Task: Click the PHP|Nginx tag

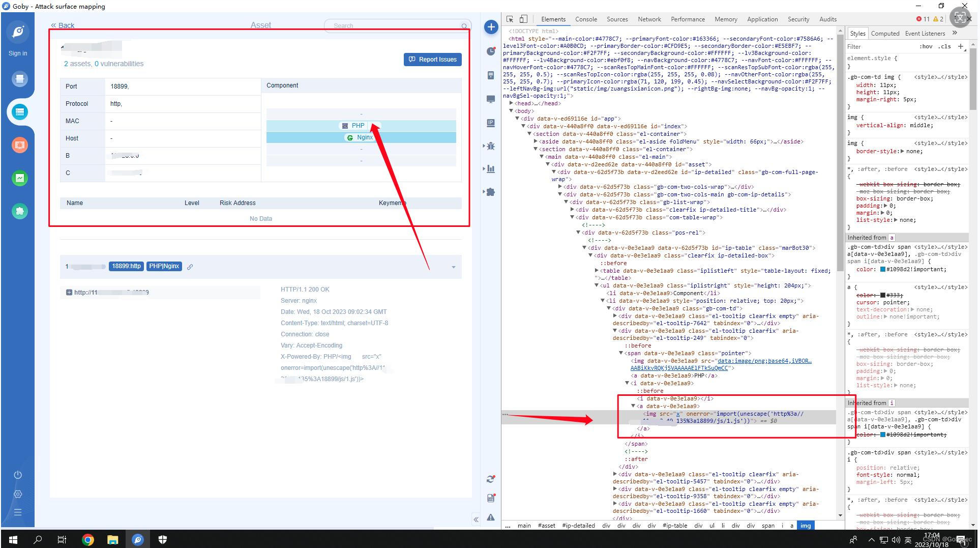Action: (x=164, y=266)
